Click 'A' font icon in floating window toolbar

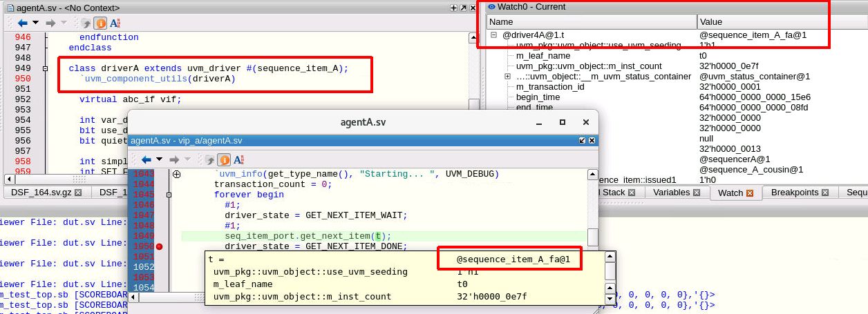(x=238, y=159)
